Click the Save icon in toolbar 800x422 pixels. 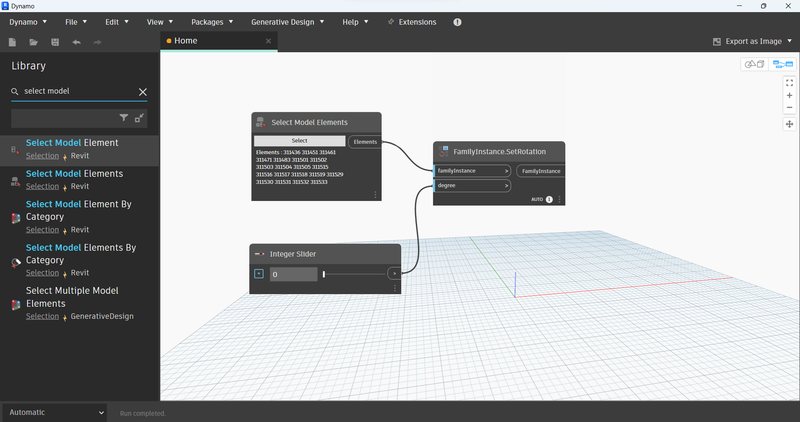[55, 42]
